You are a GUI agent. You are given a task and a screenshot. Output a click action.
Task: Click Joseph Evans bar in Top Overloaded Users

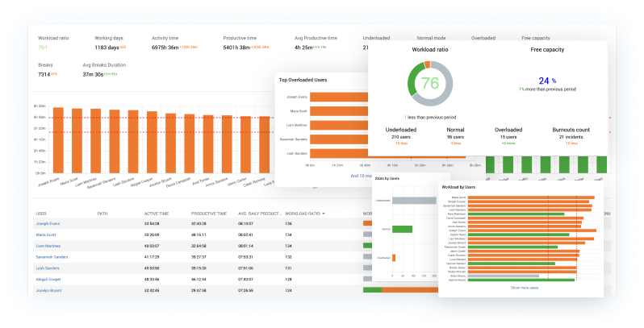click(337, 96)
